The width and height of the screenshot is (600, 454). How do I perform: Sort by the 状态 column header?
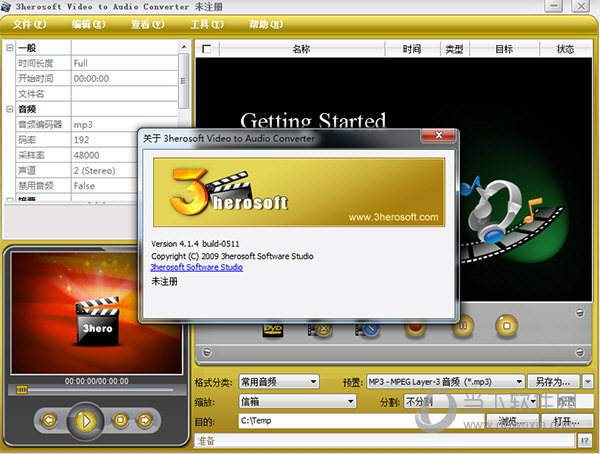[x=566, y=49]
